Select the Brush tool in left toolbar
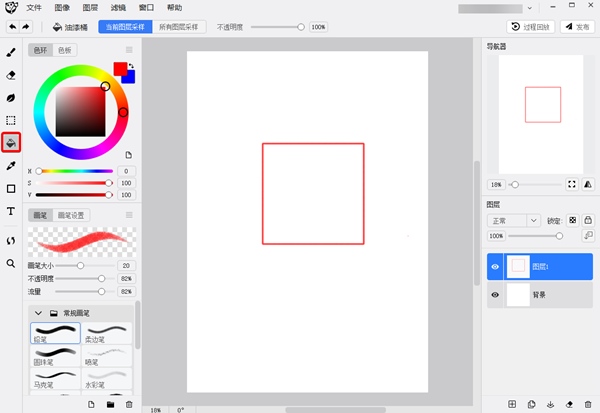 point(11,52)
